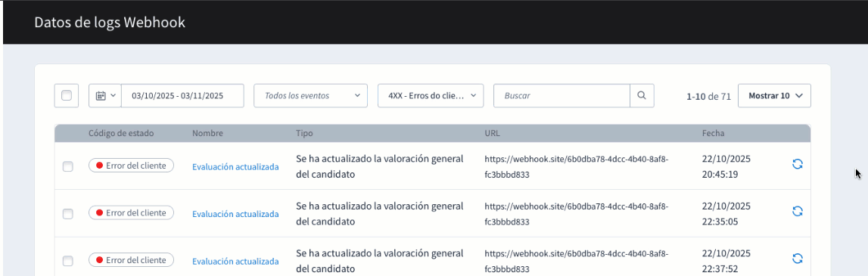The width and height of the screenshot is (868, 276).
Task: Open Evaluación actualizada link in the 22:35:05 row
Action: click(x=235, y=213)
